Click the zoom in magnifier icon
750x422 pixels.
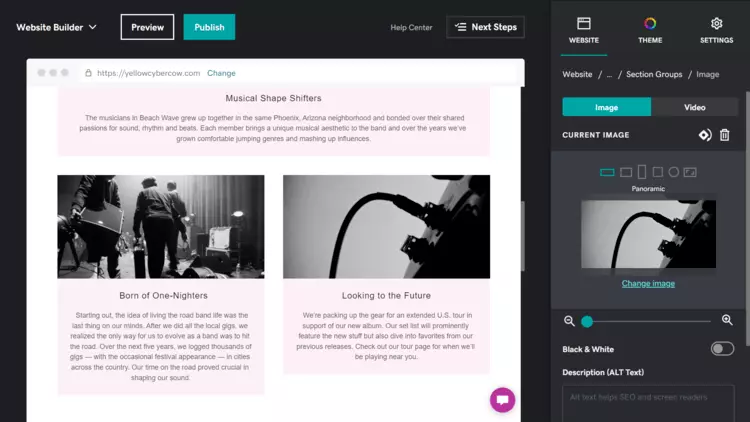click(727, 320)
